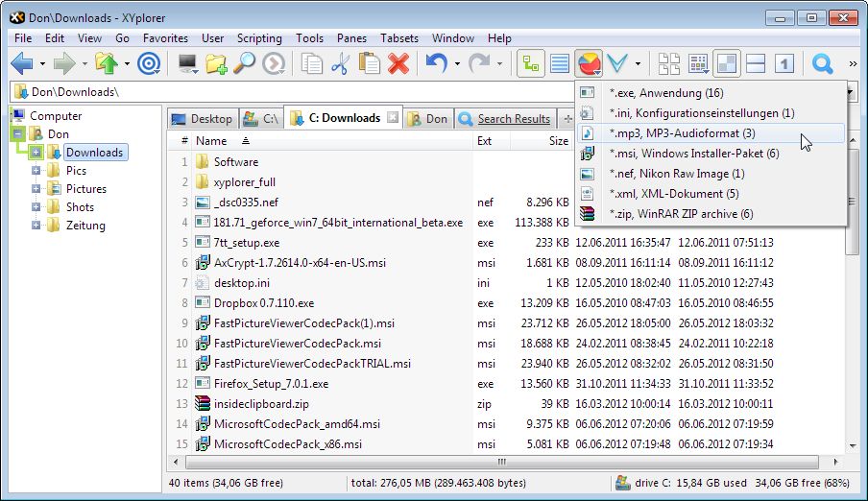Open the File menu
868x501 pixels.
coord(23,38)
